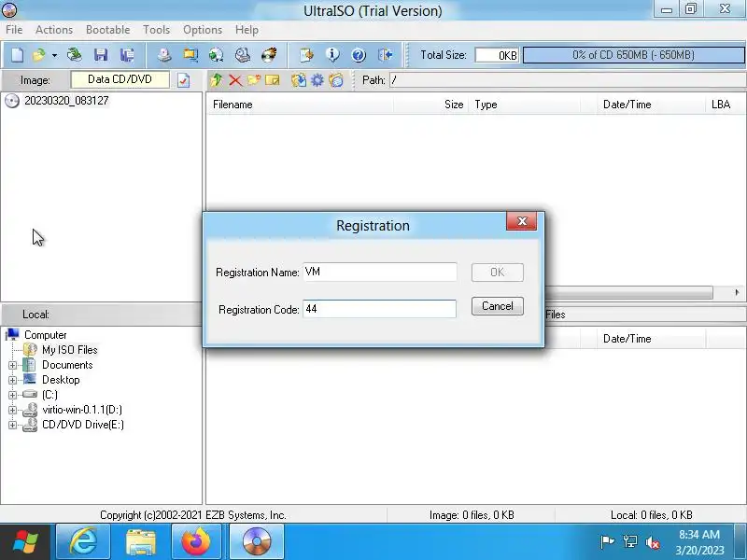Click the blue Help question mark icon
This screenshot has height=560, width=747.
359,55
